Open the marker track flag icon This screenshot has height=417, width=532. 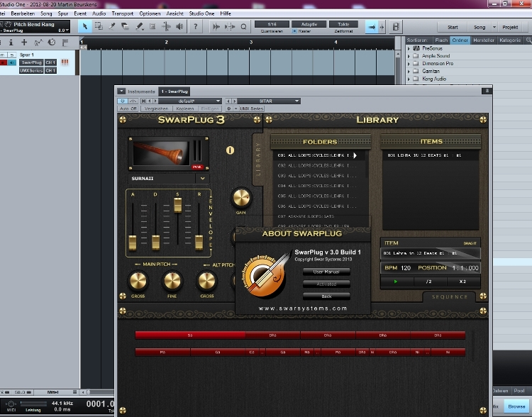[65, 42]
